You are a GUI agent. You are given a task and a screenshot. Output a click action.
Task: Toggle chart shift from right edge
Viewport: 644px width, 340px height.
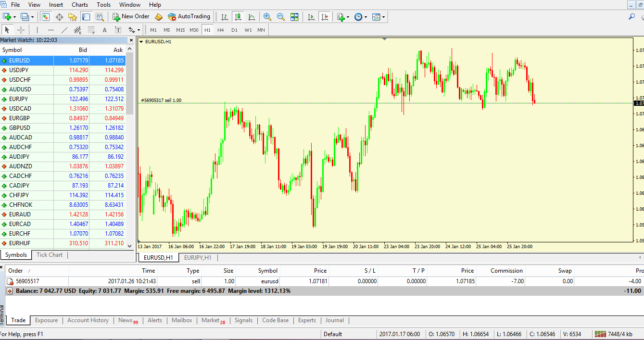point(325,16)
